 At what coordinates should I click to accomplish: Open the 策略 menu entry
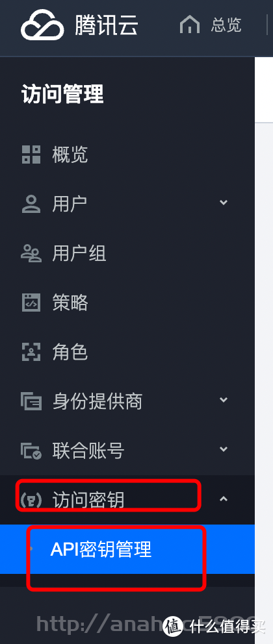click(127, 303)
